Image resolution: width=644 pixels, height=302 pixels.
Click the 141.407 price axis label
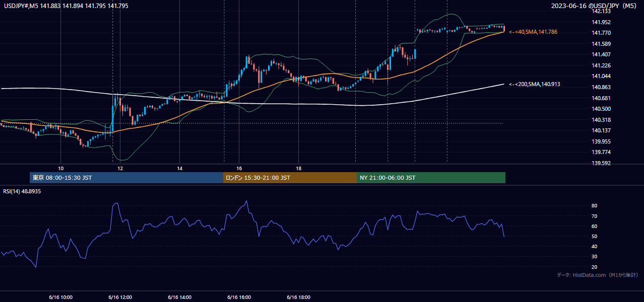pos(602,55)
